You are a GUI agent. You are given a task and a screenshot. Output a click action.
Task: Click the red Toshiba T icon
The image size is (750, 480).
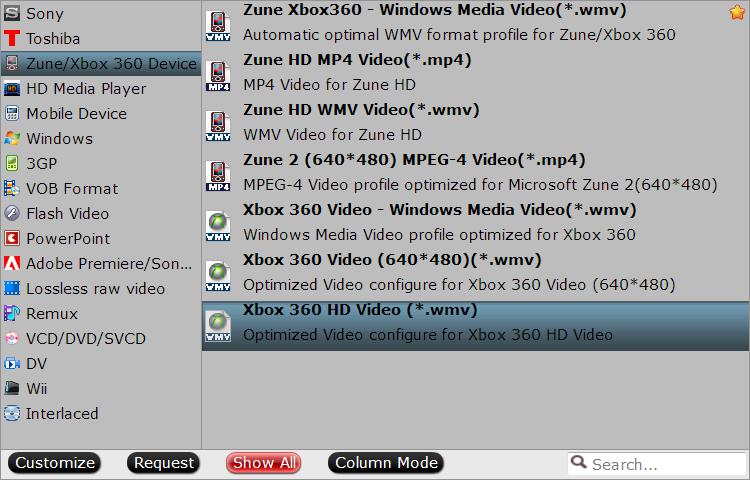pos(12,38)
